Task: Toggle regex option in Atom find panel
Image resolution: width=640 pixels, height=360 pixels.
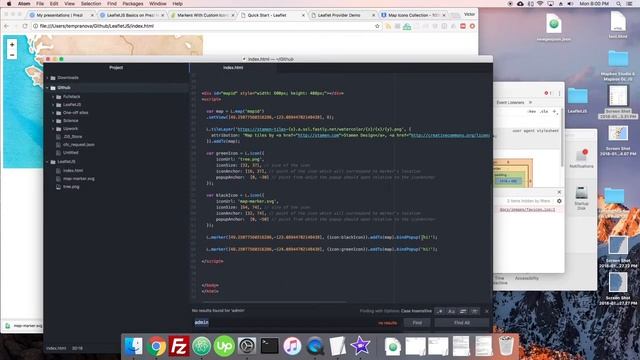Action: tap(440, 311)
